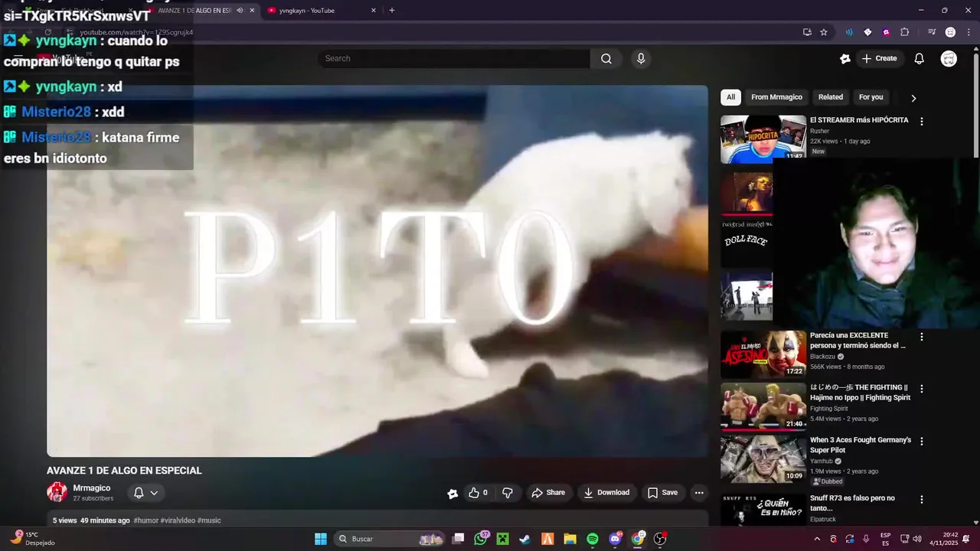Open Minecraft launcher from the taskbar
Viewport: 980px width, 551px height.
[502, 539]
